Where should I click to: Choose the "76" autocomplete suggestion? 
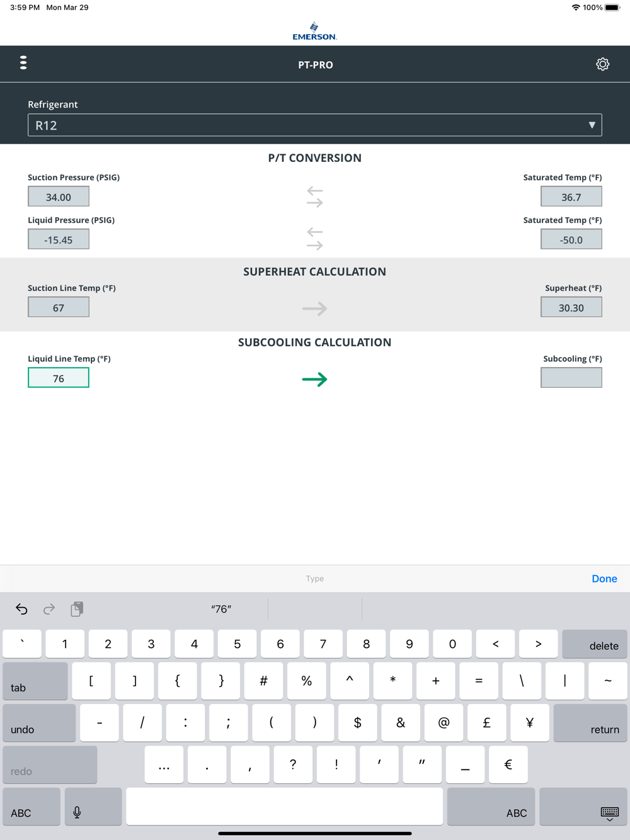[x=221, y=609]
